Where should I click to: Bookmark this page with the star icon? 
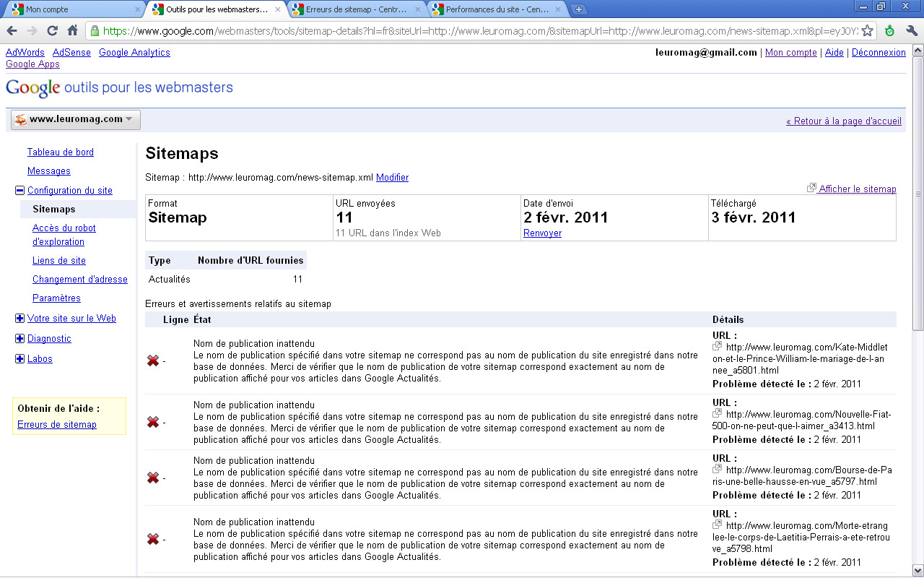(867, 31)
